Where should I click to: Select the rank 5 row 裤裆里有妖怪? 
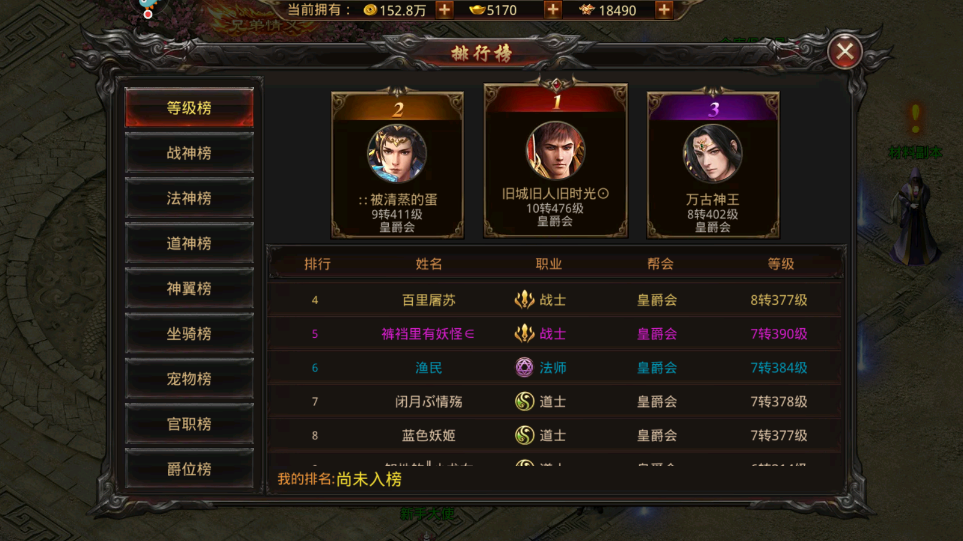pyautogui.click(x=555, y=333)
